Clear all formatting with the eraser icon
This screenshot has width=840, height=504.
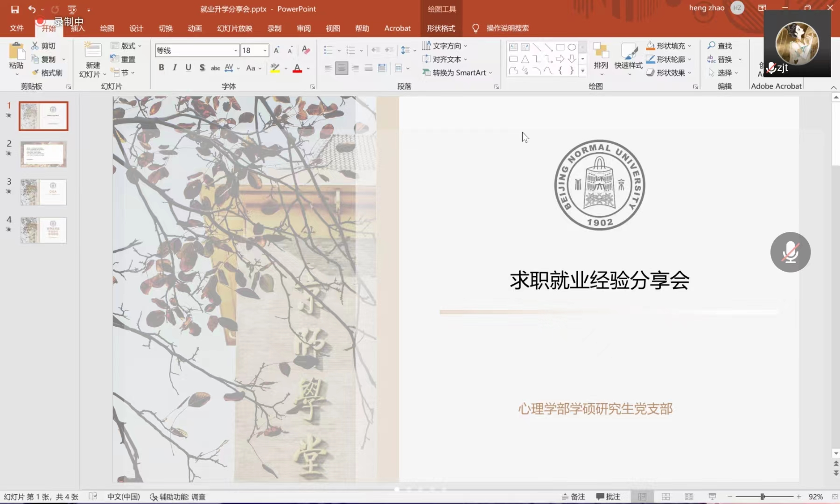tap(306, 50)
